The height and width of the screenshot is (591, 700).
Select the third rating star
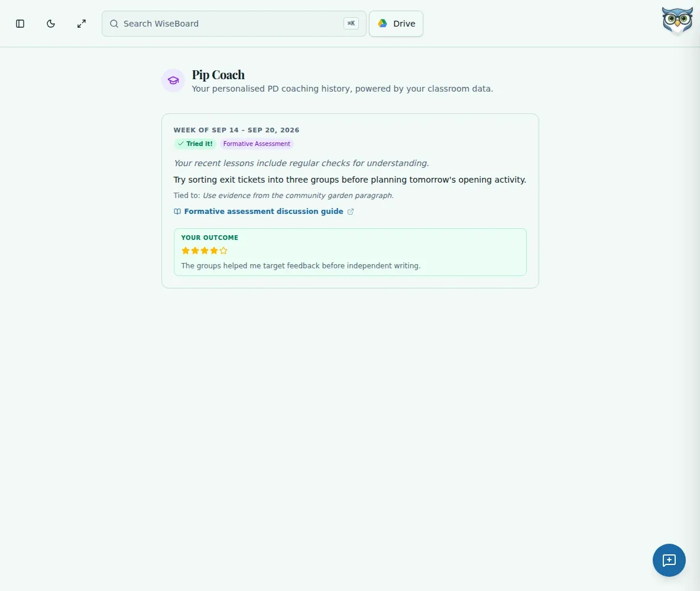point(205,251)
